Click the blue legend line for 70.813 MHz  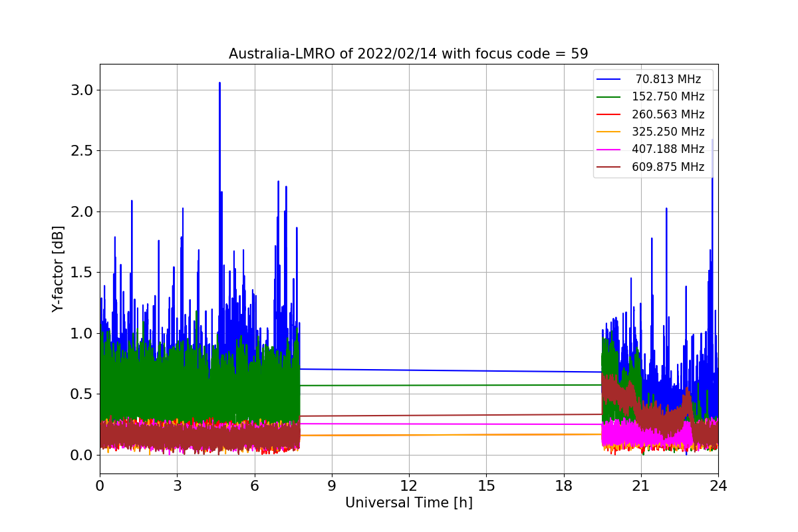[610, 79]
